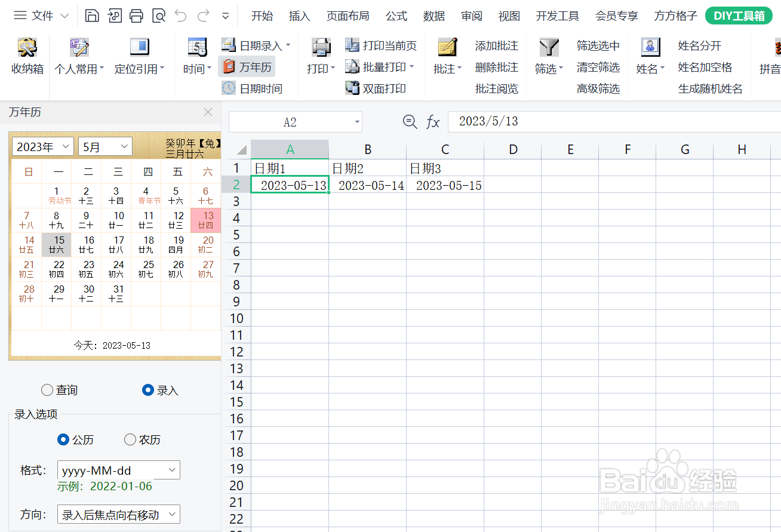The image size is (781, 532).
Task: Click the Undo arrow icon
Action: [181, 16]
